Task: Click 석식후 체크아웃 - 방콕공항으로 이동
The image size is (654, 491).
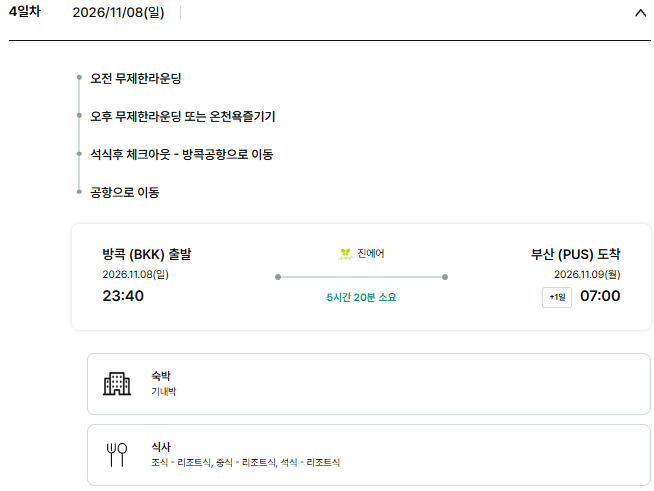Action: click(181, 154)
